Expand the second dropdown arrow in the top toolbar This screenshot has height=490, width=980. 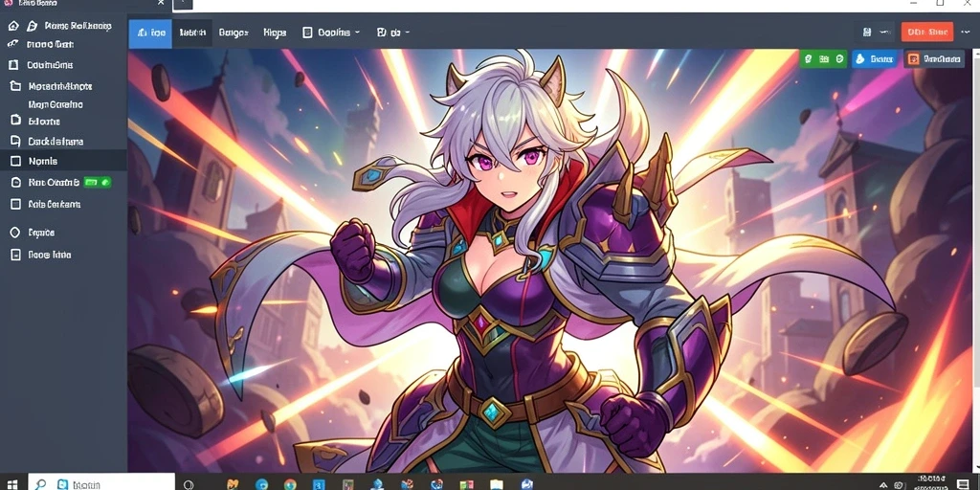408,33
